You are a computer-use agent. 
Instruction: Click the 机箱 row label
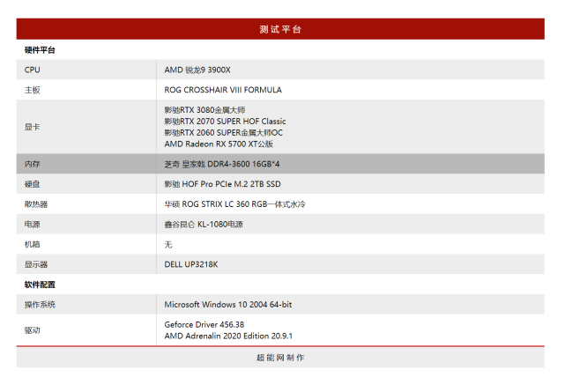(x=32, y=244)
